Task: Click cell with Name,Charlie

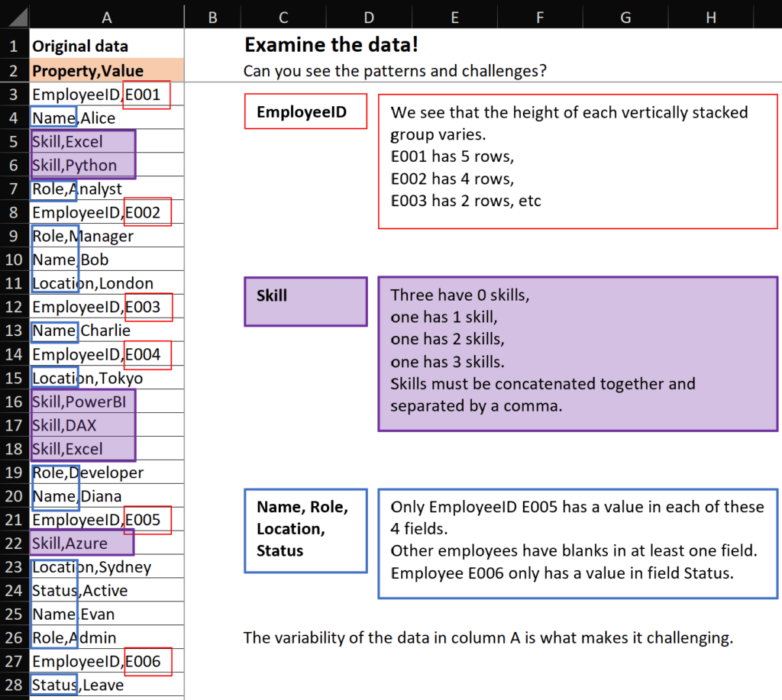Action: click(107, 330)
